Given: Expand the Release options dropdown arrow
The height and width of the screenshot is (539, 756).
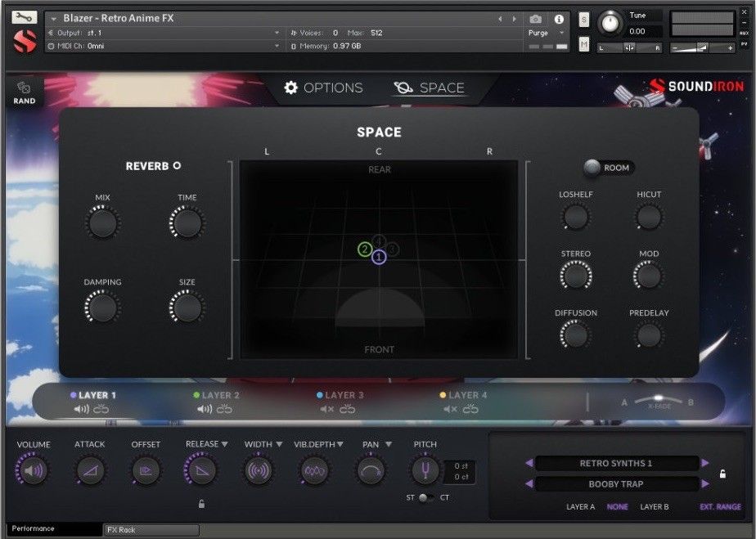Looking at the screenshot, I should (x=224, y=444).
